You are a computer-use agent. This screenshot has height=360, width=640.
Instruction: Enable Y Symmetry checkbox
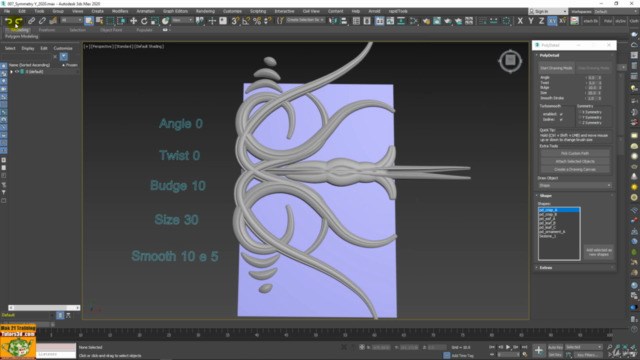click(580, 117)
